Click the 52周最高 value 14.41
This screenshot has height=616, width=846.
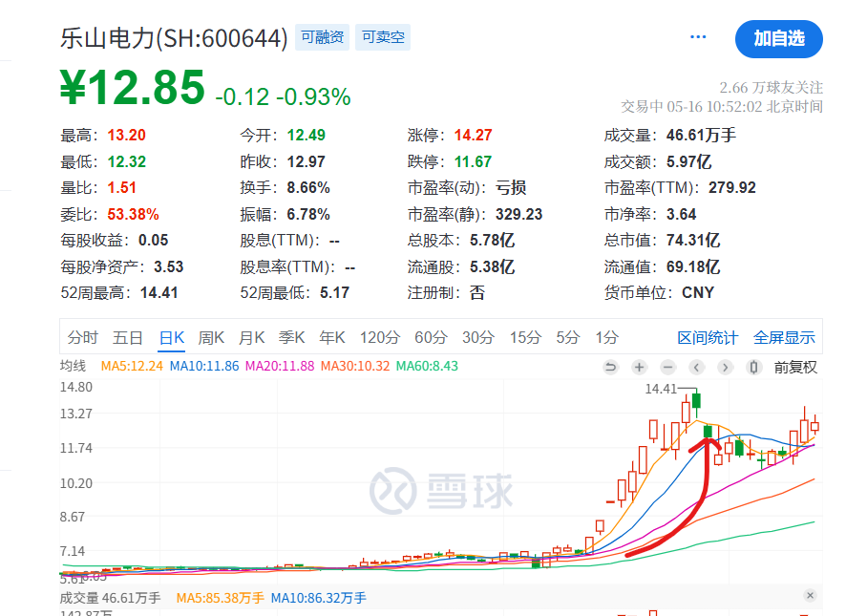[159, 292]
